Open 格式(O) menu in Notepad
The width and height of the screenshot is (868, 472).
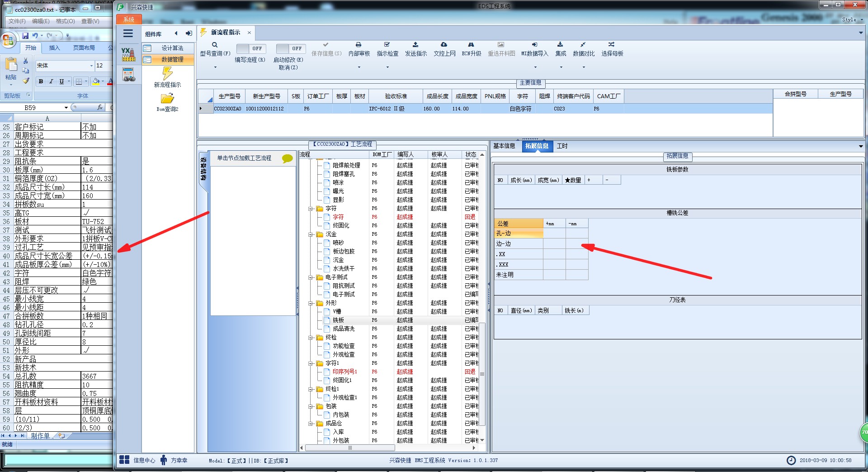(65, 21)
